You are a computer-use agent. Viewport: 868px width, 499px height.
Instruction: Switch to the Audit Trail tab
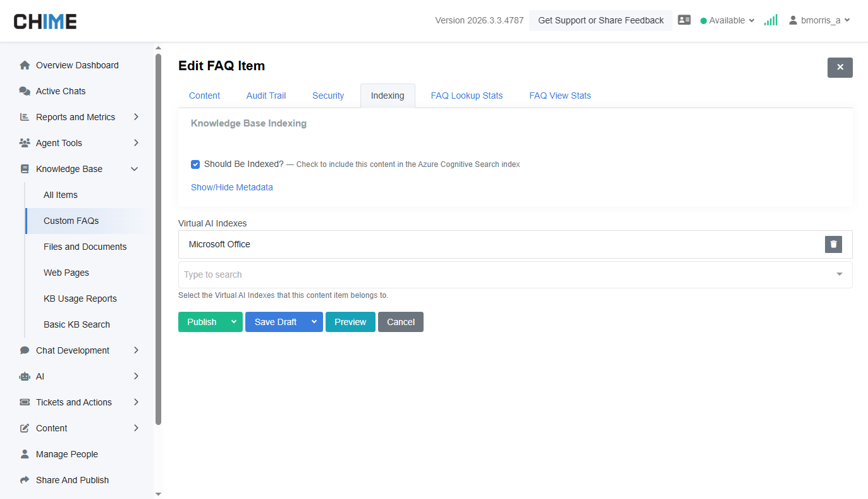click(x=266, y=95)
